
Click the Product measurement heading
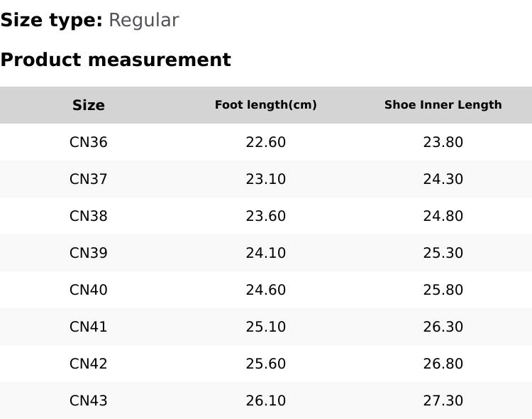[x=116, y=60]
